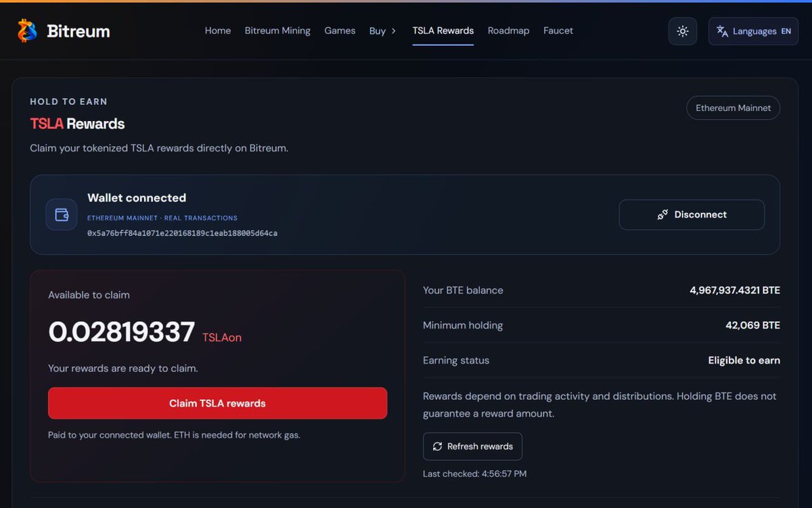
Task: Toggle the light theme sun icon
Action: point(683,31)
